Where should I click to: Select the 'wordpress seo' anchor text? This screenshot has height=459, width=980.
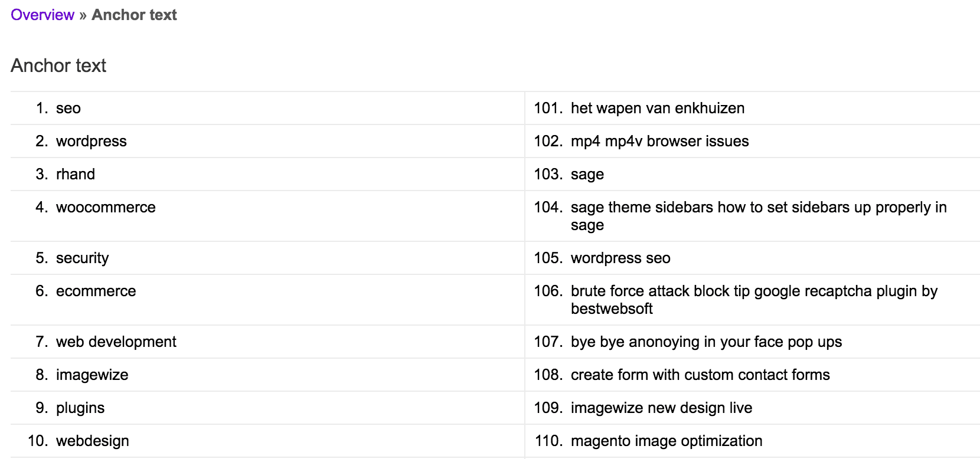coord(620,258)
